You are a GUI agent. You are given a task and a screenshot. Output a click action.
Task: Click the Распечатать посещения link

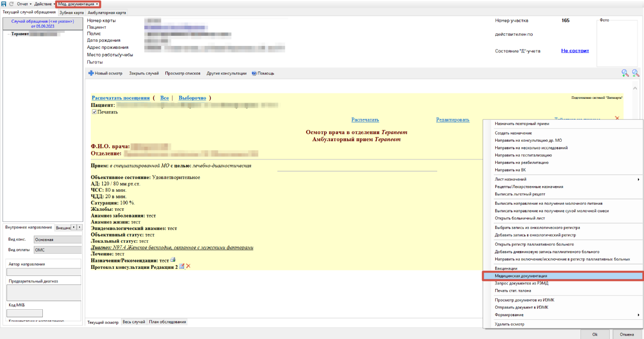click(x=121, y=98)
